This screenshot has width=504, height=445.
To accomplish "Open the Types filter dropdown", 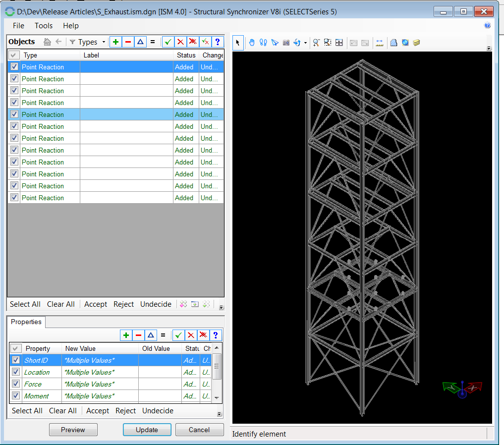I will (x=87, y=42).
